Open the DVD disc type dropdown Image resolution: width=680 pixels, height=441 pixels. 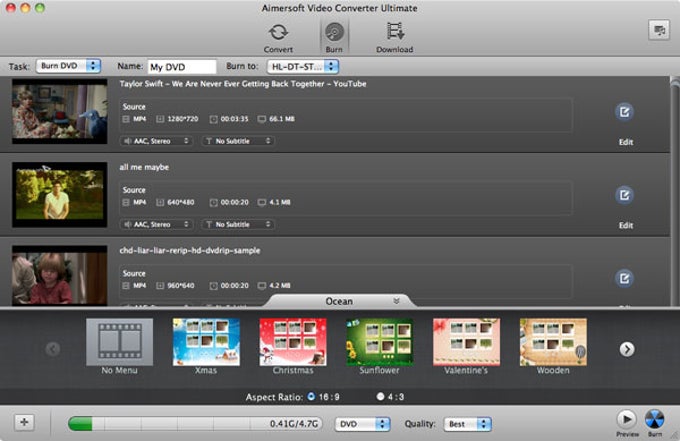coord(362,424)
